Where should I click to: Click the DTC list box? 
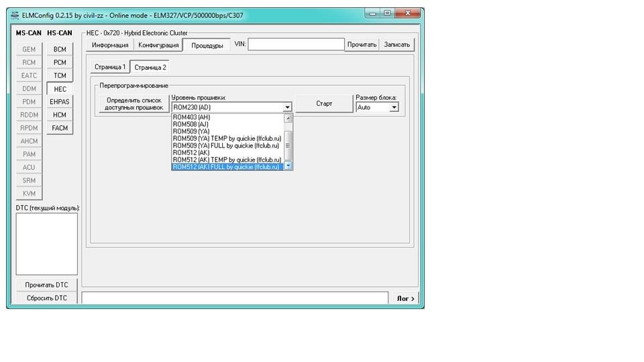(46, 244)
